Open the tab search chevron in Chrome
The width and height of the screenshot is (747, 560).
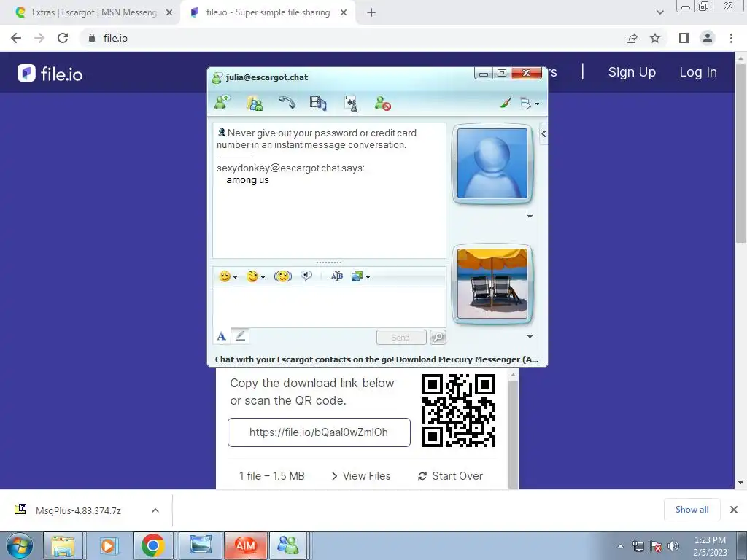pyautogui.click(x=659, y=13)
